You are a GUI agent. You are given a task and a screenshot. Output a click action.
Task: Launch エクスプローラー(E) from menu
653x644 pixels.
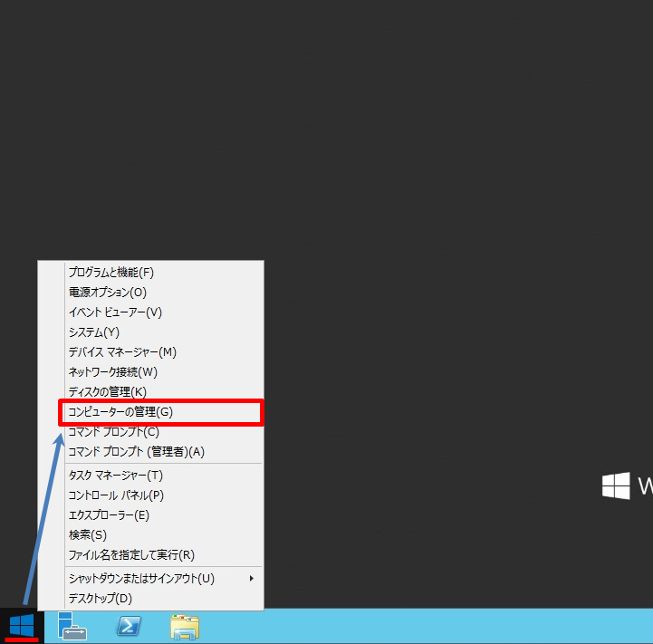150,515
